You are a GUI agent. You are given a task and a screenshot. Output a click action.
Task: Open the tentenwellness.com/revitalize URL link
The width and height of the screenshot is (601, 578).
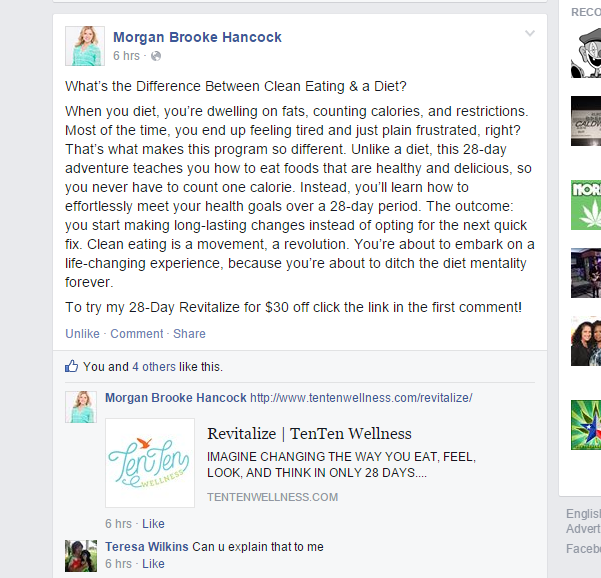pos(361,398)
